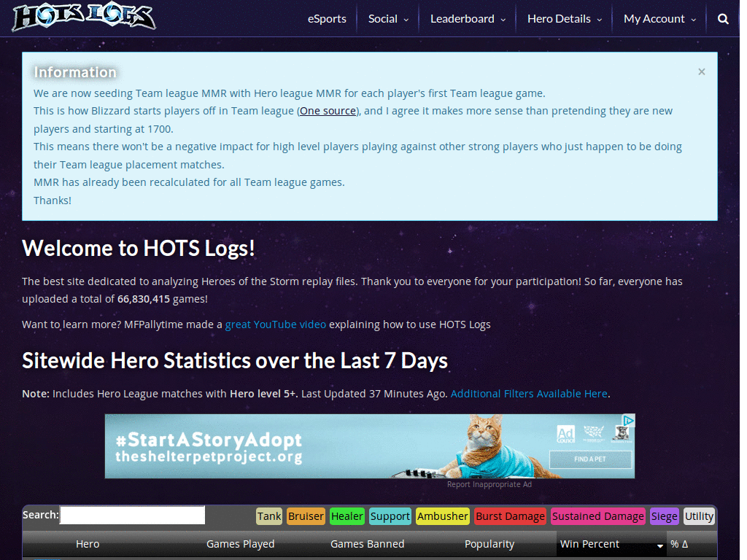Screen dimensions: 747x560
Task: Close the Information notice
Action: click(701, 72)
